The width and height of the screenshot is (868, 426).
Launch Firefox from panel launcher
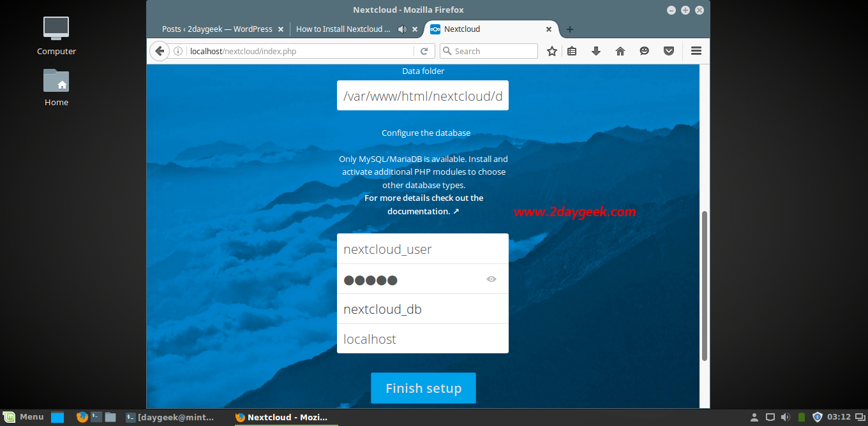click(x=82, y=417)
